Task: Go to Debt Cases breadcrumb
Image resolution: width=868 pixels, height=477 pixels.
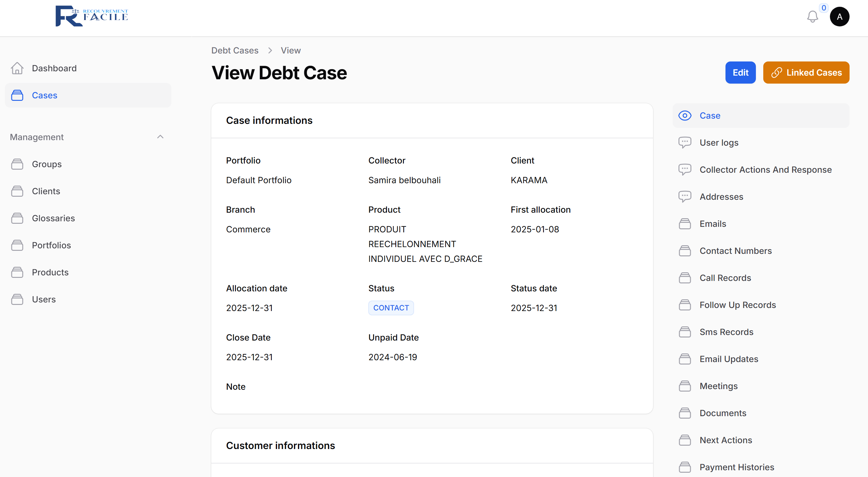Action: (235, 51)
